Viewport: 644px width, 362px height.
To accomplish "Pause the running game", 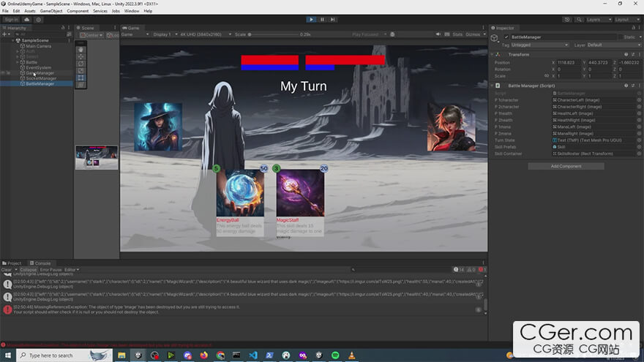I will (x=322, y=19).
